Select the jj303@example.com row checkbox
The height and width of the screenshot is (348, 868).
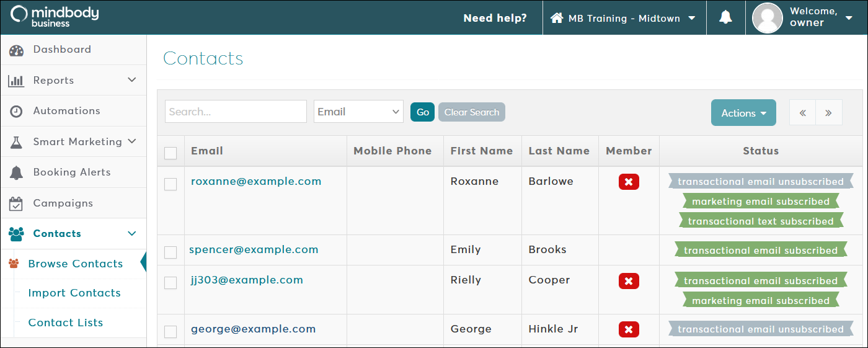(170, 283)
